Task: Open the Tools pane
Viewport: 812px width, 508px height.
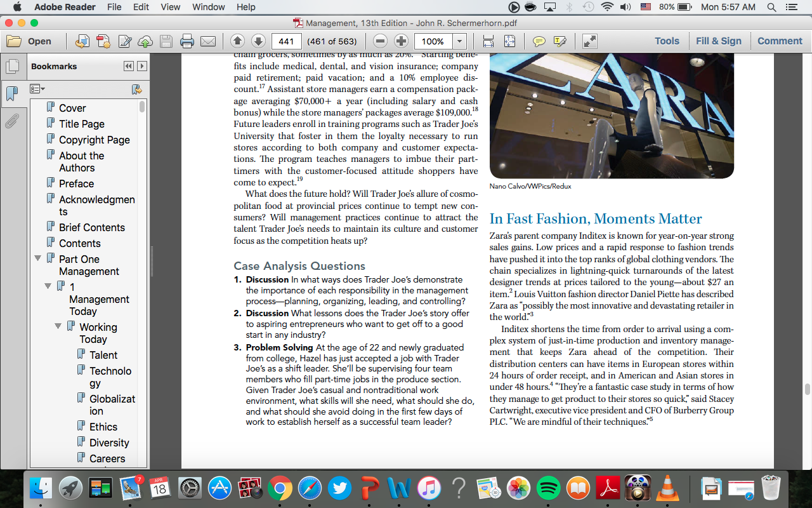Action: [x=667, y=41]
